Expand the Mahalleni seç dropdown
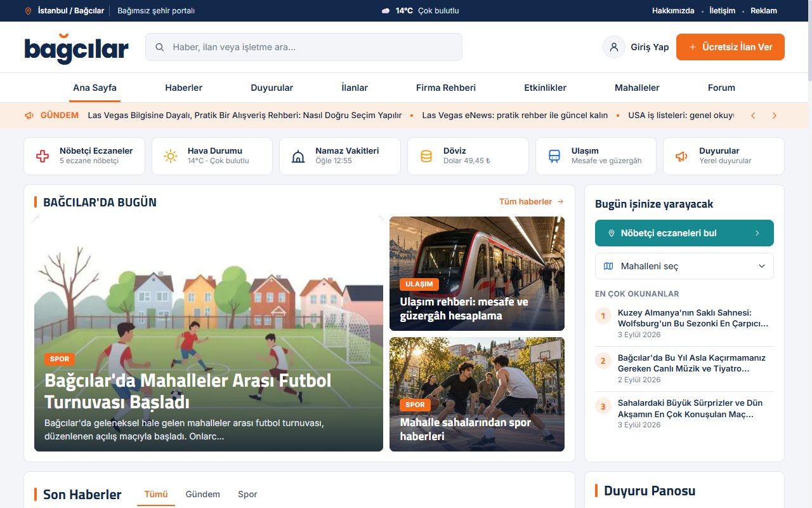Viewport: 812px width, 508px height. coord(684,266)
